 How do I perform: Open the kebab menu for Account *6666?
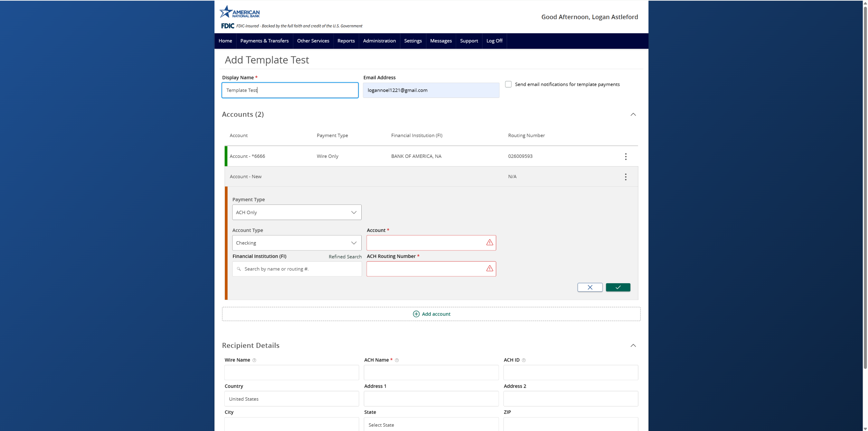pyautogui.click(x=626, y=156)
